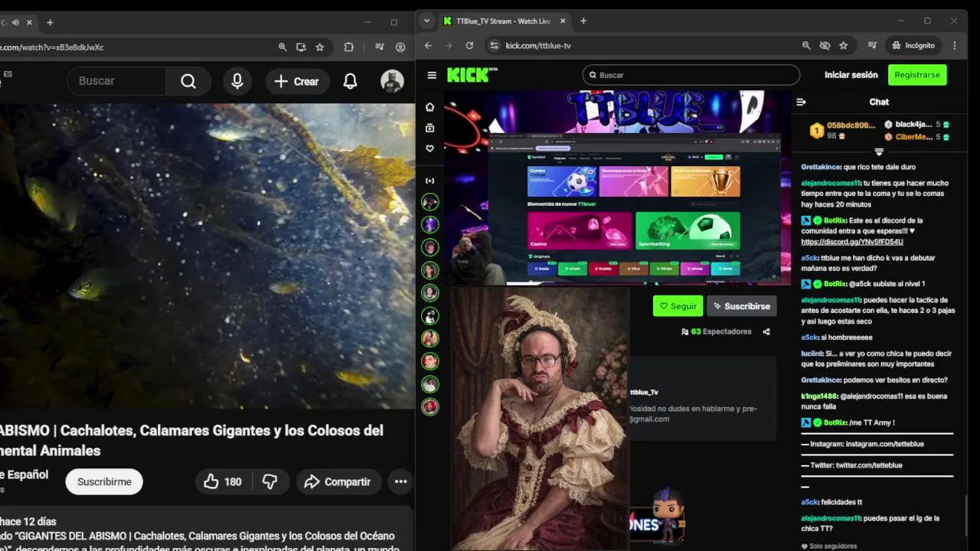Image resolution: width=980 pixels, height=551 pixels.
Task: Click install icon in YouTube address bar
Action: tap(301, 47)
